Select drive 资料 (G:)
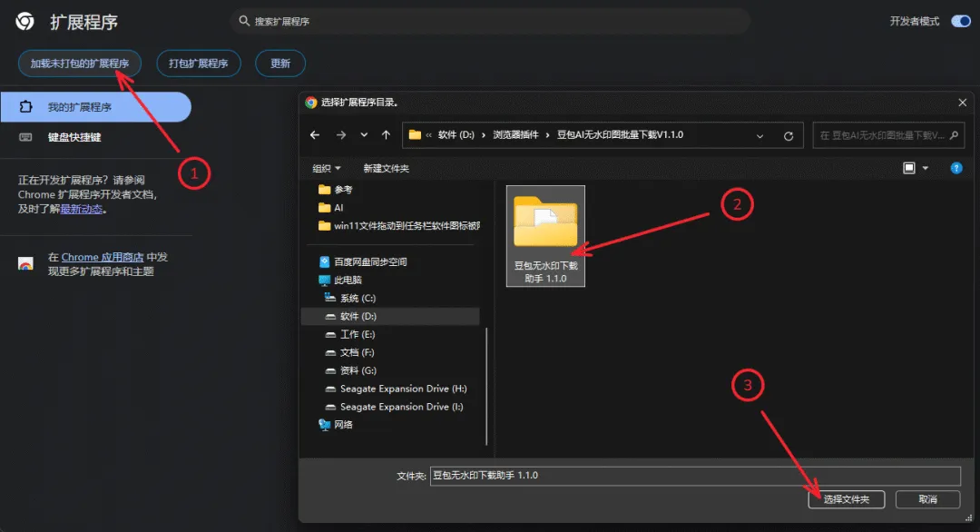 (350, 370)
